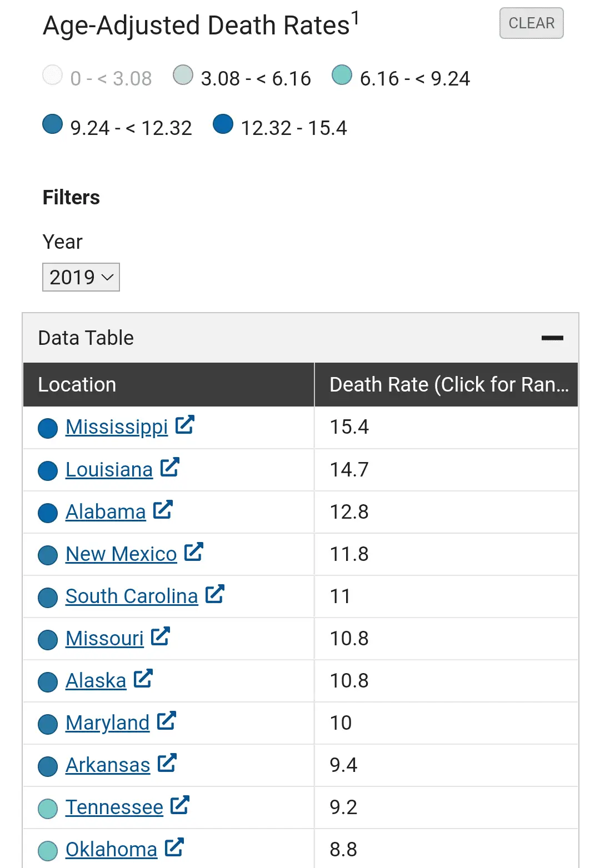Click external link icon beside New Mexico
Image resolution: width=600 pixels, height=868 pixels.
coord(193,552)
